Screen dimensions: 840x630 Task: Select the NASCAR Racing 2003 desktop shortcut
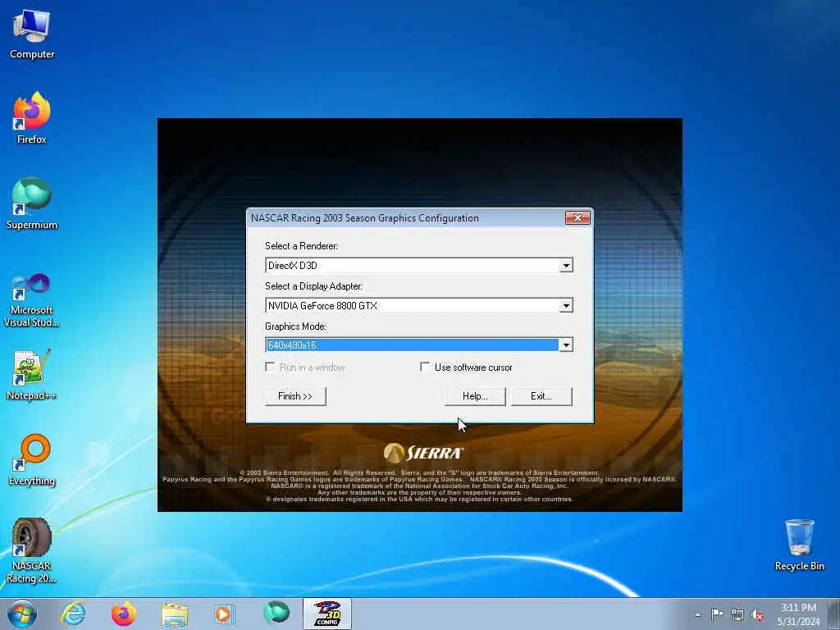32,550
